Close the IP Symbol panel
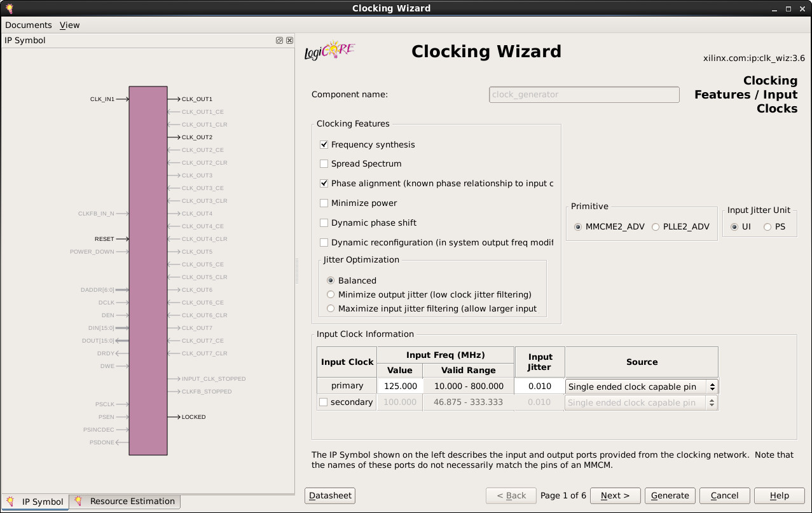 (289, 40)
